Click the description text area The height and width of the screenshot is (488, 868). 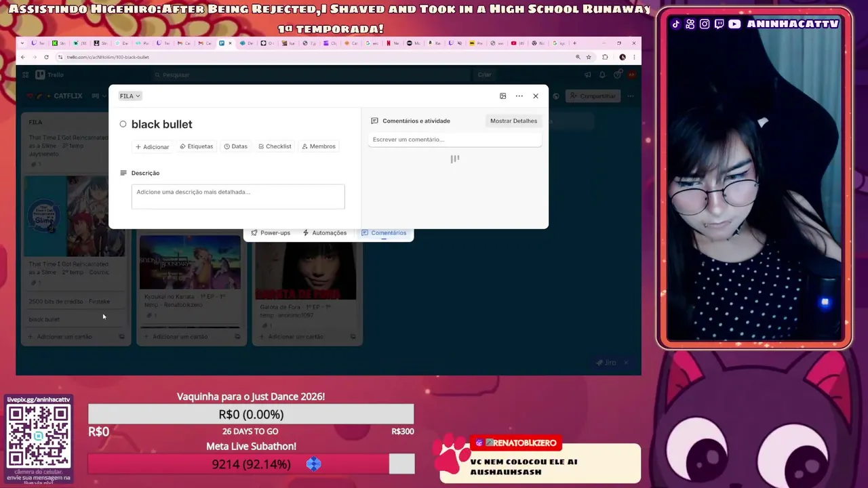[238, 196]
